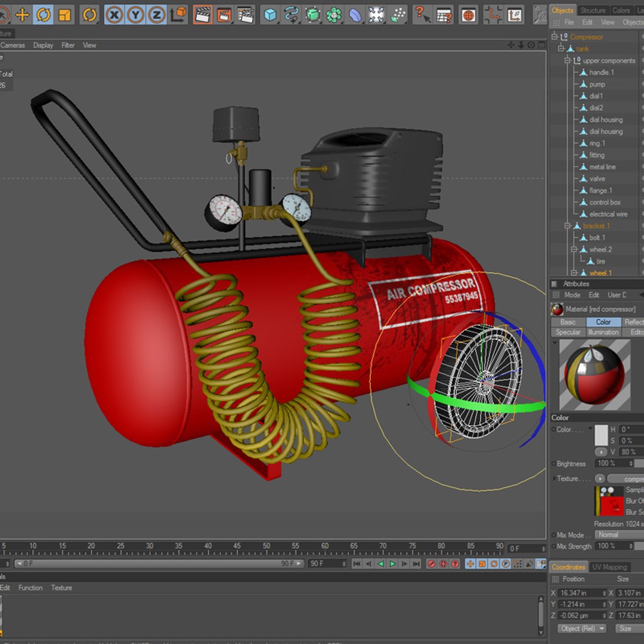
Task: Click the compressor texture thumbnail
Action: point(609,501)
